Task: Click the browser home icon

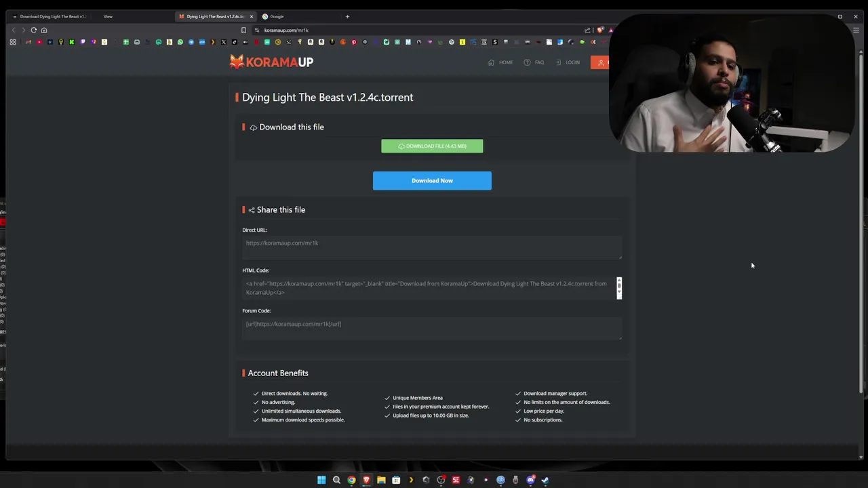Action: point(44,30)
